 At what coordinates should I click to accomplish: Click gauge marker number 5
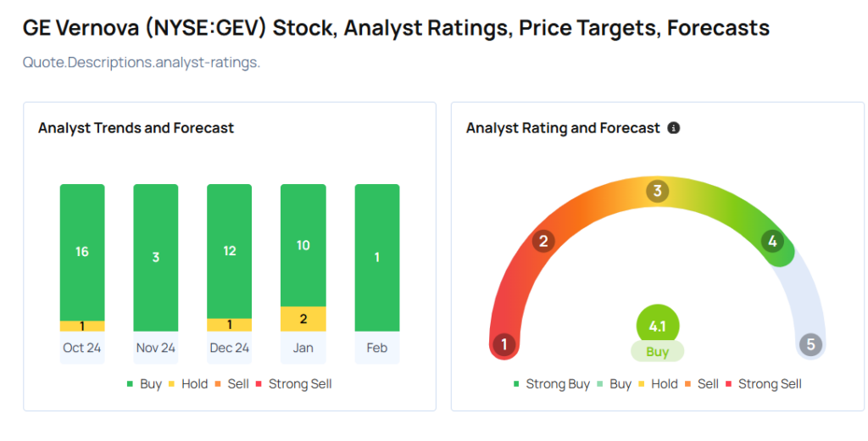tap(810, 344)
